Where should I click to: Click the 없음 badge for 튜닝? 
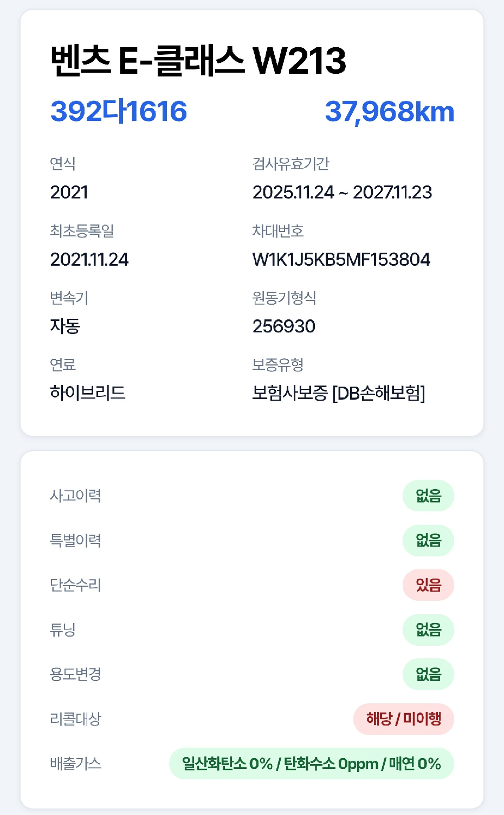428,630
